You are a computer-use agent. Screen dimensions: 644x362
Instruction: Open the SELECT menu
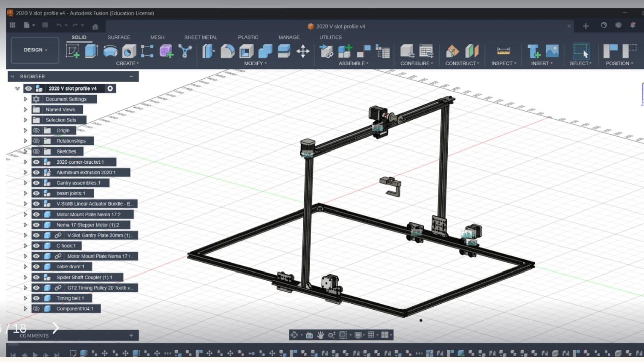[580, 63]
